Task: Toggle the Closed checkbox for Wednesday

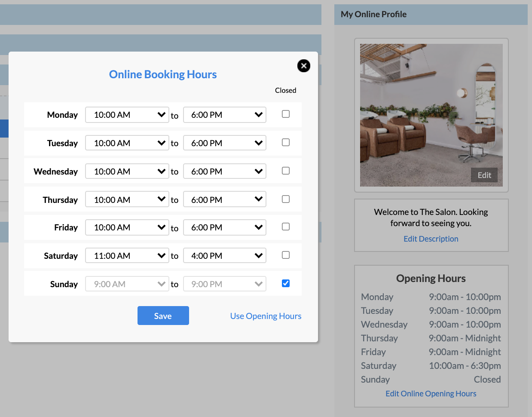Action: [x=286, y=171]
